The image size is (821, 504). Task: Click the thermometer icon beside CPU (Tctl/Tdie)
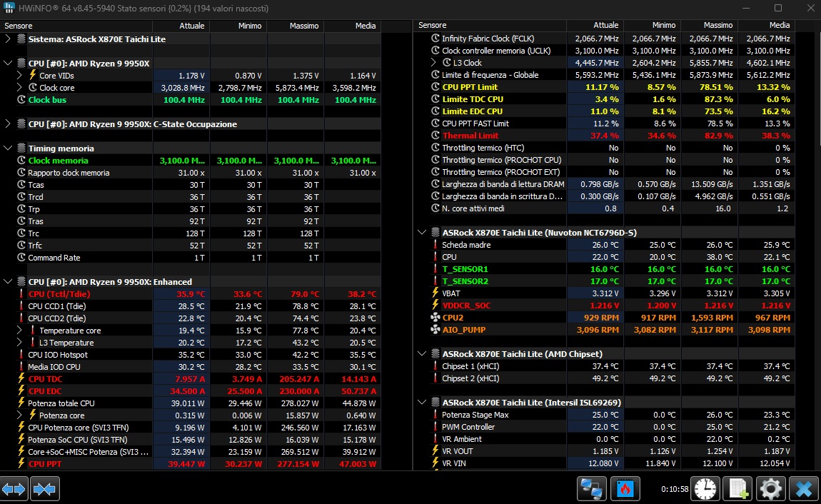[21, 293]
